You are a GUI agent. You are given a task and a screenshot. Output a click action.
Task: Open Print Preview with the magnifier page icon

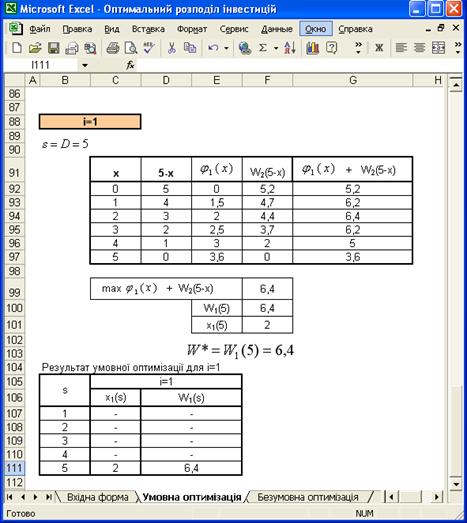click(x=131, y=48)
